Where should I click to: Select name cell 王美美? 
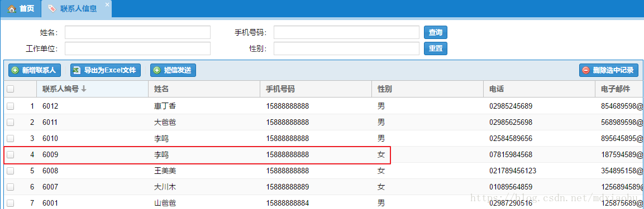pyautogui.click(x=165, y=171)
